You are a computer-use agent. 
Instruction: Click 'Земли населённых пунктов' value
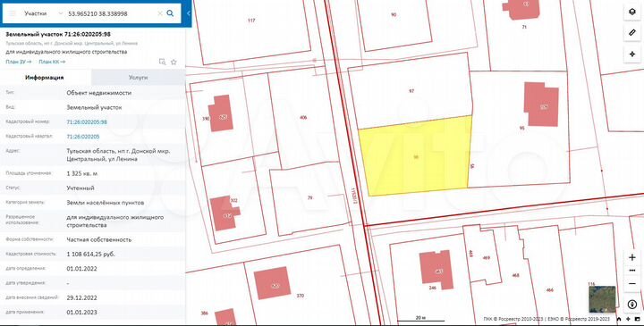(x=106, y=202)
